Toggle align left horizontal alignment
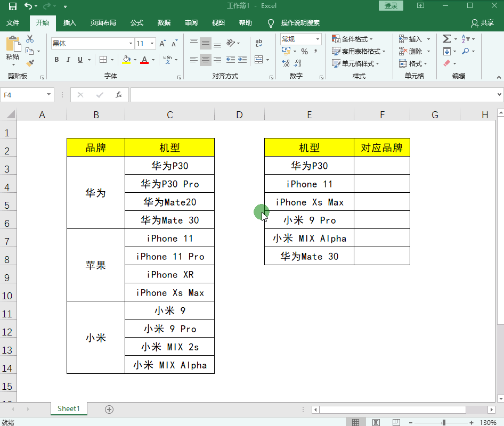Screen dimensions: 504x426 (x=194, y=60)
